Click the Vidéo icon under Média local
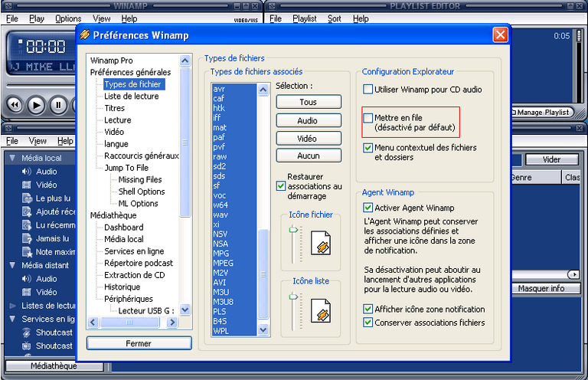The width and height of the screenshot is (588, 380). [27, 185]
